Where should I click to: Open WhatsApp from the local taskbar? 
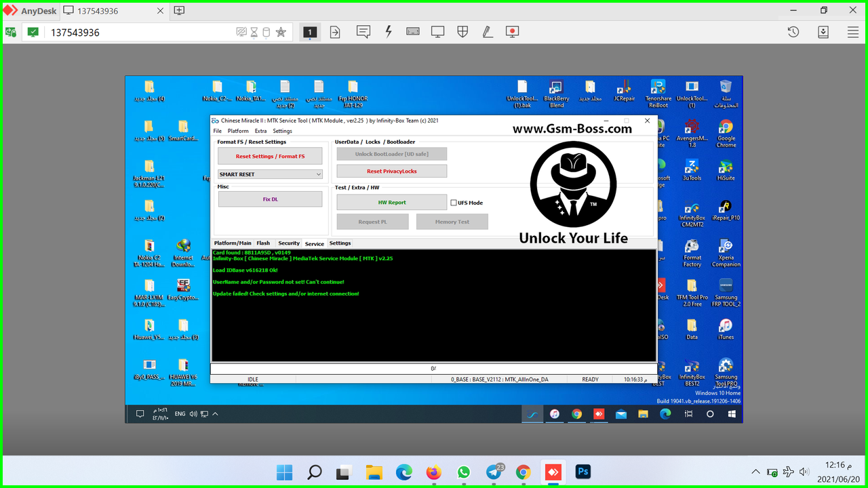[x=463, y=472]
